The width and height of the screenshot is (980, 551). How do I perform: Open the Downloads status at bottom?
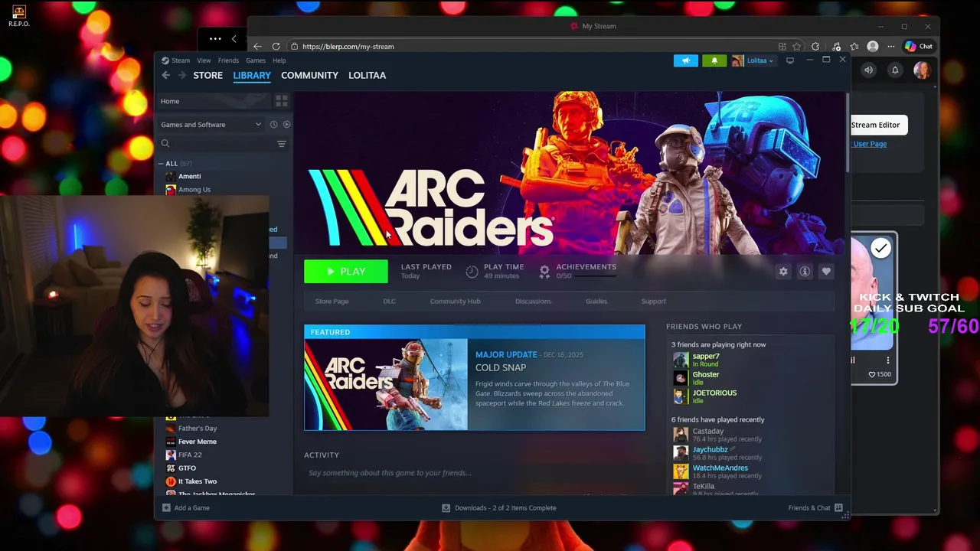point(499,508)
